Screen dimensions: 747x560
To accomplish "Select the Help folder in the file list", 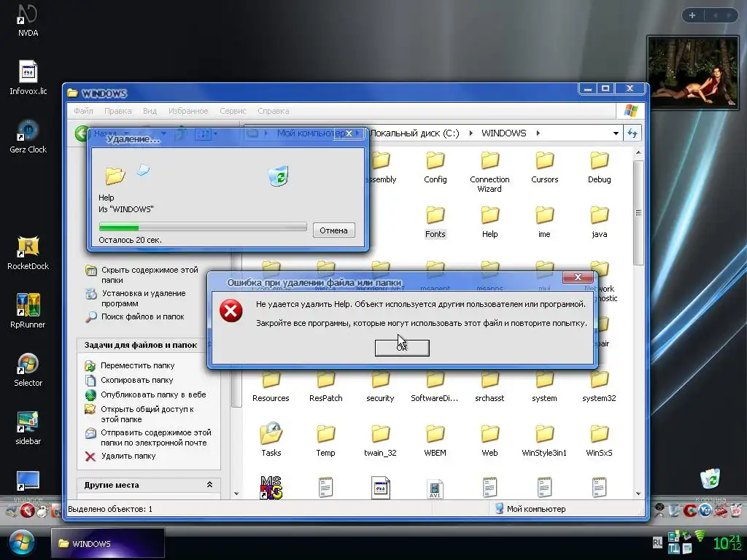I will 489,222.
